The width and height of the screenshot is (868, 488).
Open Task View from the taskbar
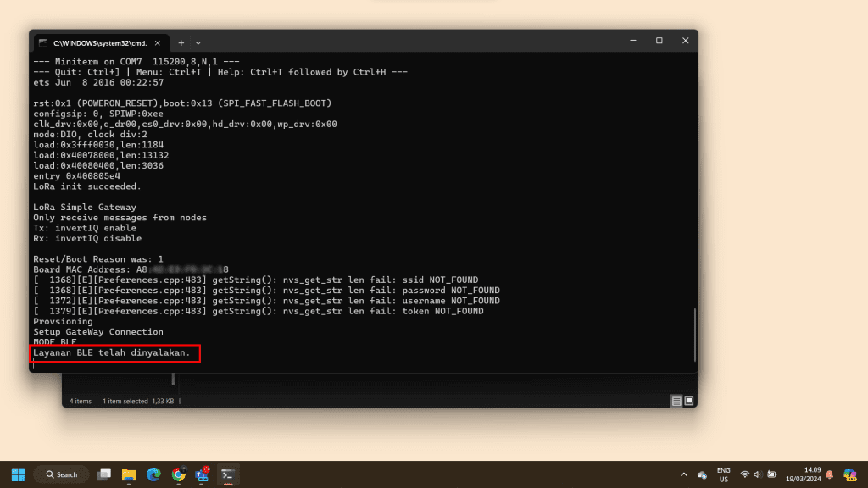tap(104, 474)
